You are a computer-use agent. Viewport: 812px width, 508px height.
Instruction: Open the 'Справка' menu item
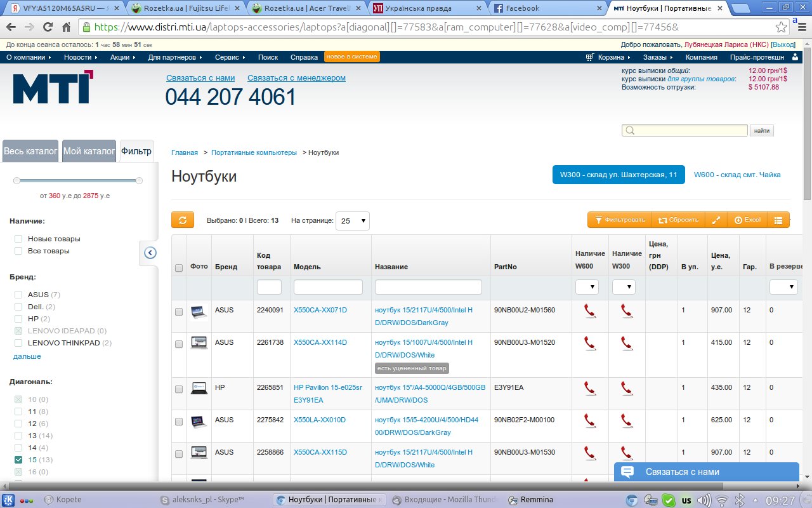(x=304, y=57)
